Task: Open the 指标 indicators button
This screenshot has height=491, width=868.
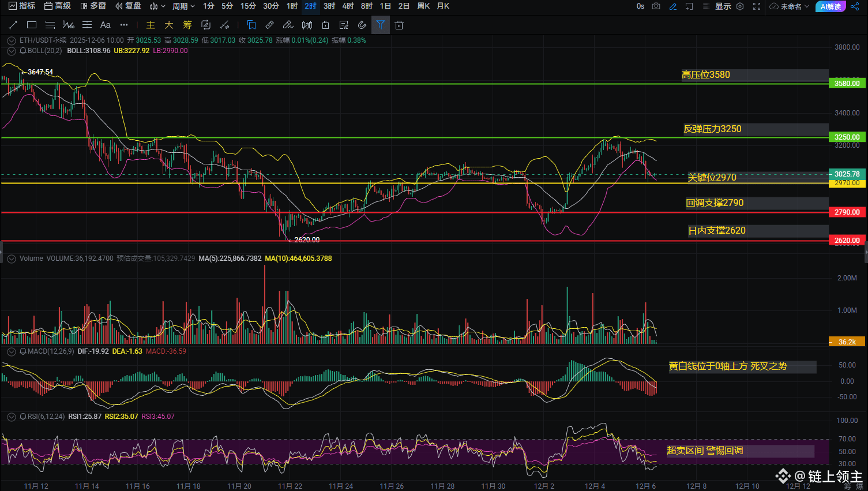Action: pos(22,6)
